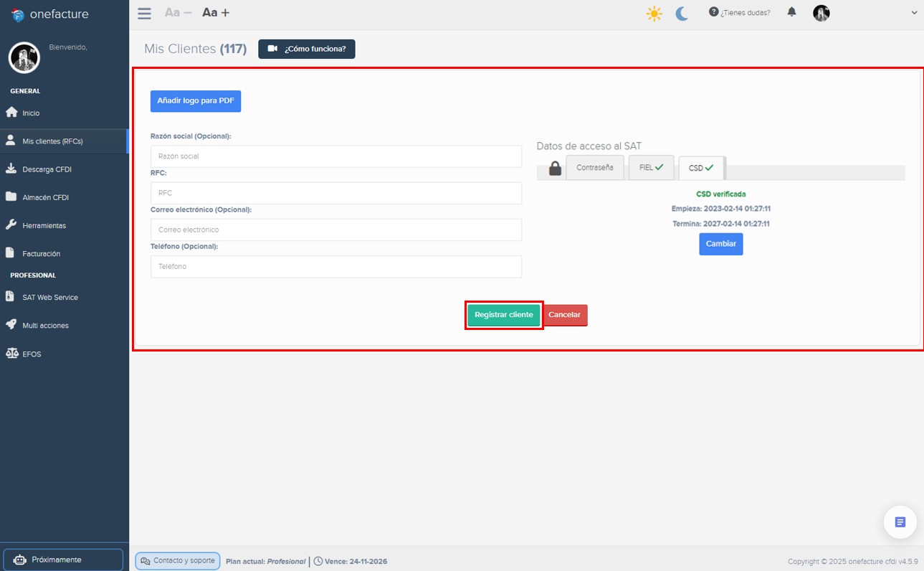Click Cambiar to change the CSD

tap(720, 244)
